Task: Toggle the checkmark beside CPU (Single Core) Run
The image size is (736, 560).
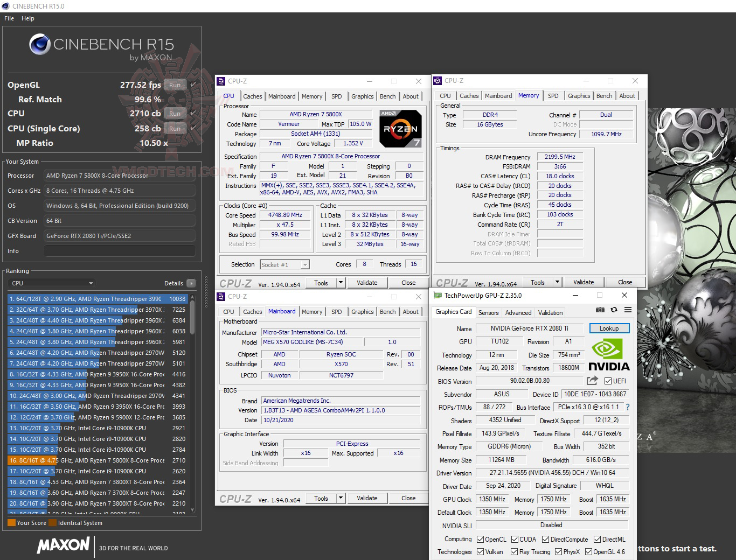Action: click(x=193, y=128)
